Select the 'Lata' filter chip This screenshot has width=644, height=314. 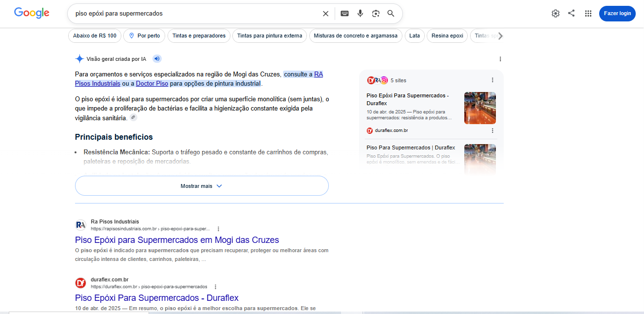point(415,36)
